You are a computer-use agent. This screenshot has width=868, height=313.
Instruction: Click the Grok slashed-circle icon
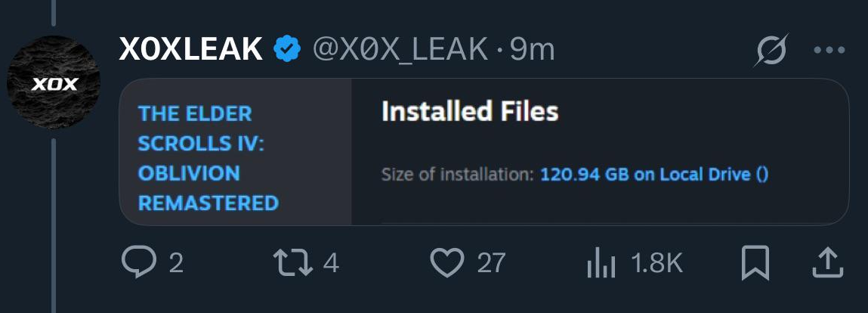(x=771, y=51)
